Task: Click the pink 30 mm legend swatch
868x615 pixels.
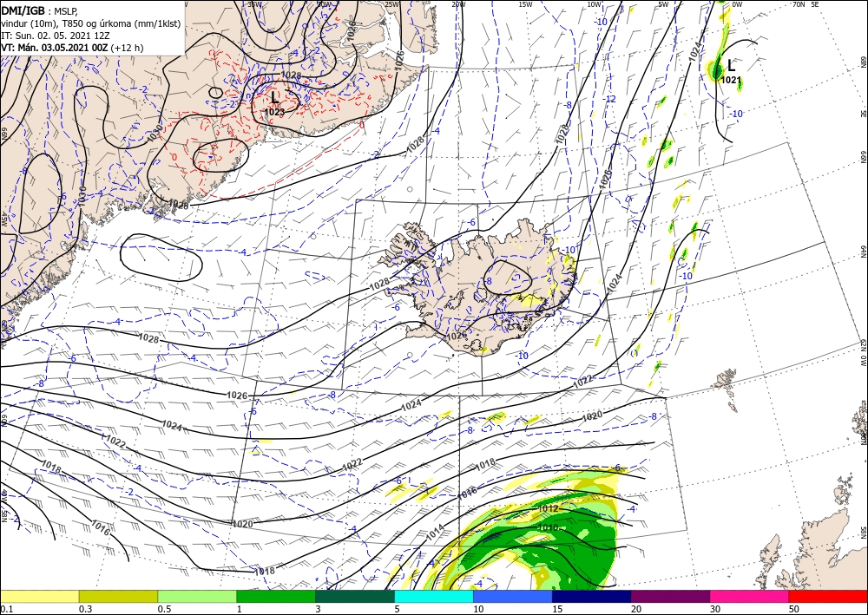Action: click(750, 596)
